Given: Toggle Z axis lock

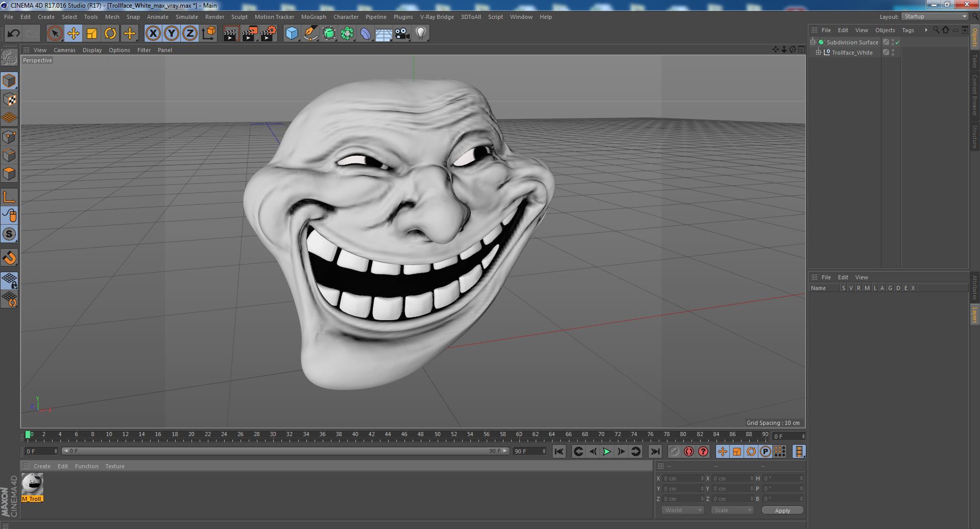Looking at the screenshot, I should click(x=190, y=34).
